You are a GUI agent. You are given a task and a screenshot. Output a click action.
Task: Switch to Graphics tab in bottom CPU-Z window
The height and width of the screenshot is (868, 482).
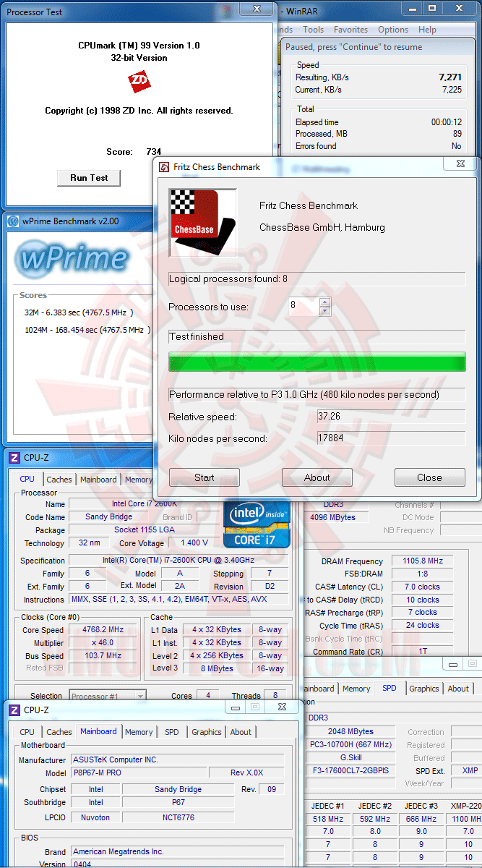pyautogui.click(x=206, y=732)
